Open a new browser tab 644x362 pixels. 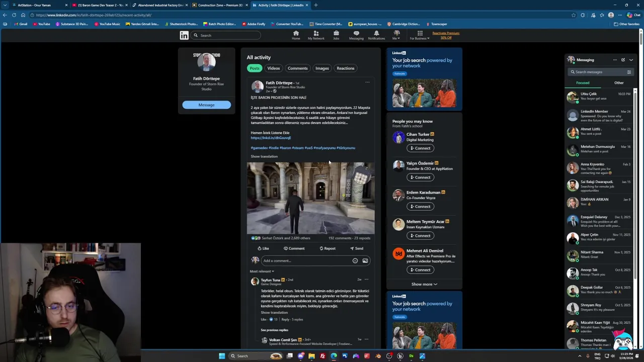[316, 5]
